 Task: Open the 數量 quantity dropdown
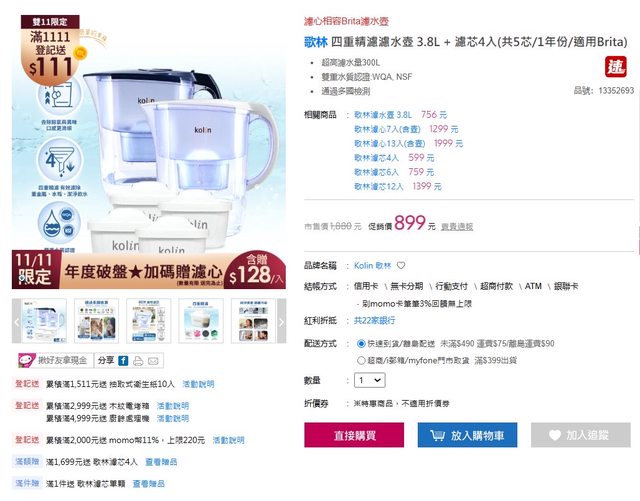click(x=370, y=381)
